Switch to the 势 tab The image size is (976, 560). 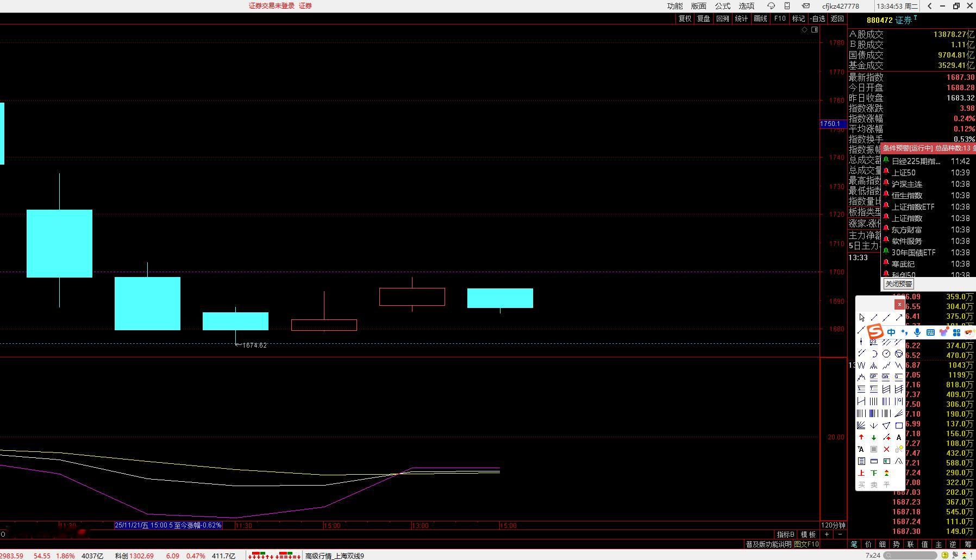(896, 544)
